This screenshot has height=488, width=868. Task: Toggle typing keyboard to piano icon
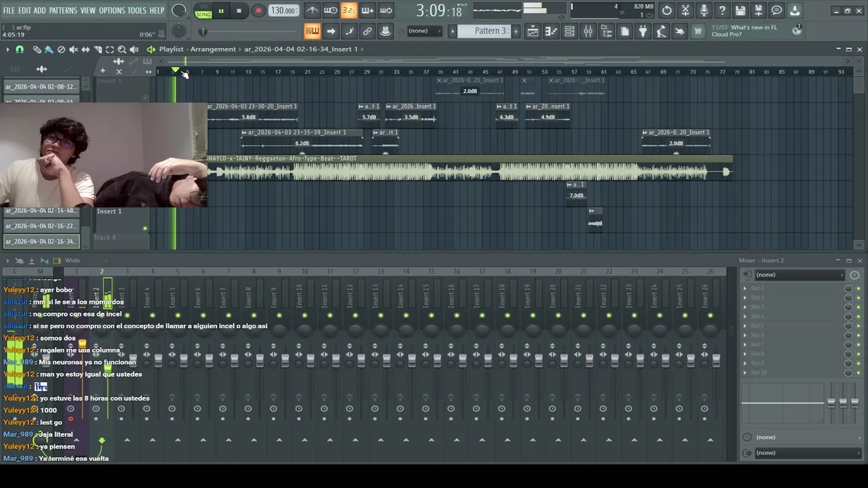[x=312, y=31]
